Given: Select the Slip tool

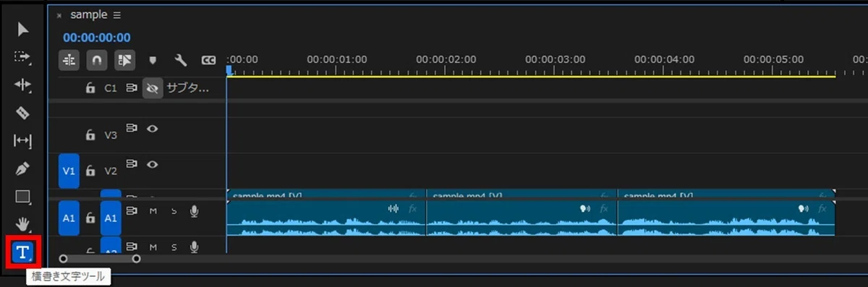Looking at the screenshot, I should [x=23, y=140].
